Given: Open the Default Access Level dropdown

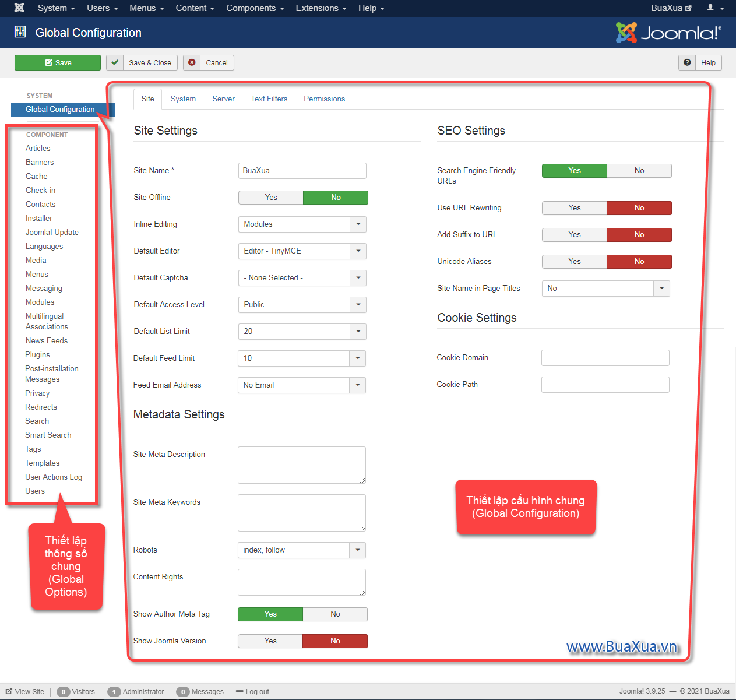Looking at the screenshot, I should (x=302, y=305).
